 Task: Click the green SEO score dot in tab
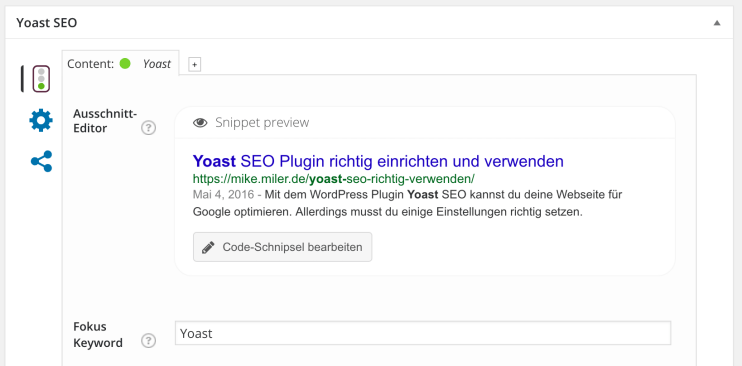pyautogui.click(x=125, y=63)
